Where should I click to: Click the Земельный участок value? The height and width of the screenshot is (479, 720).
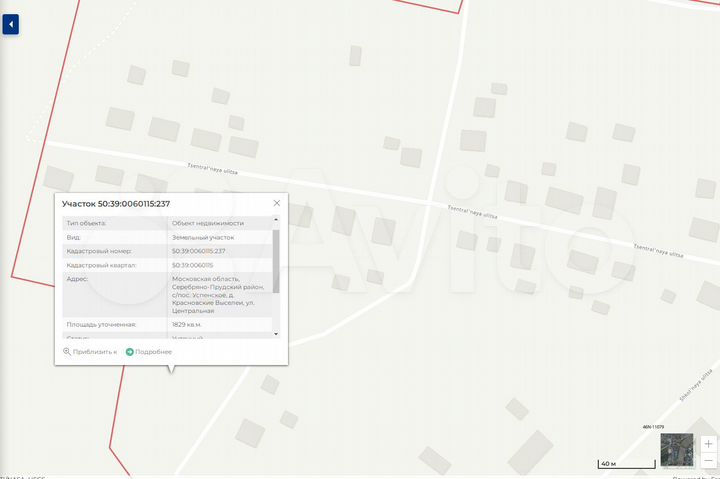(x=202, y=237)
